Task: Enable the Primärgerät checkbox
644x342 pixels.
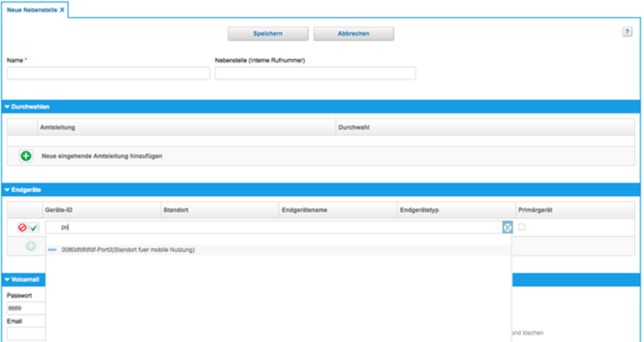Action: tap(522, 227)
